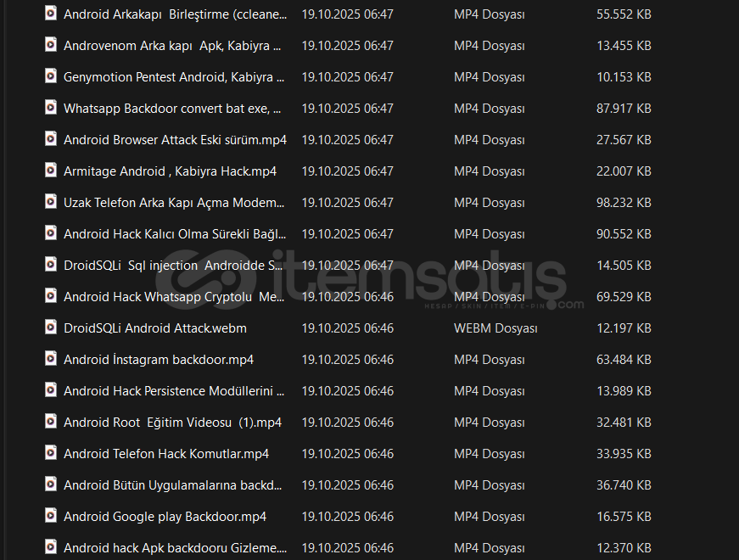This screenshot has height=560, width=739.
Task: Click the date cell of Android Root Eğitim Videosu
Action: coord(347,423)
